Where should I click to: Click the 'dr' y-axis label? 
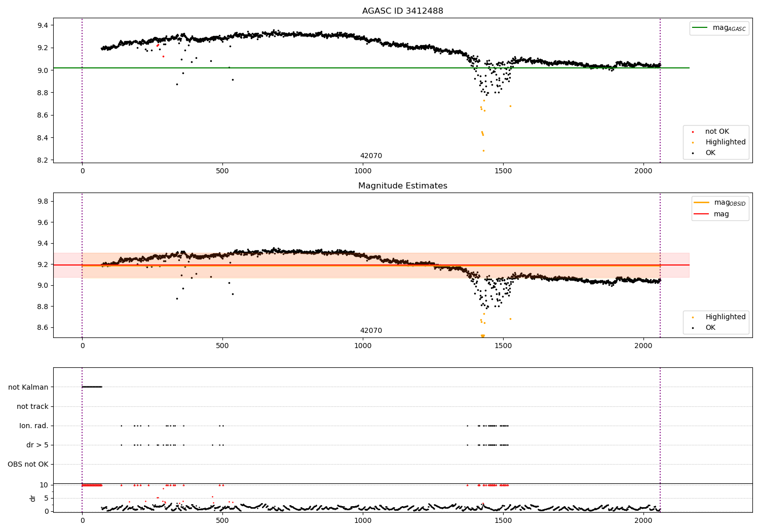tap(33, 498)
